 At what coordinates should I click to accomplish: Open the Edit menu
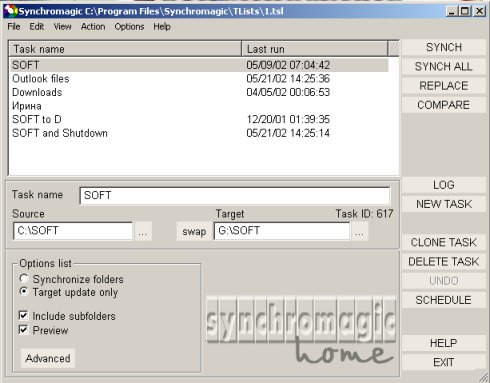click(x=37, y=27)
